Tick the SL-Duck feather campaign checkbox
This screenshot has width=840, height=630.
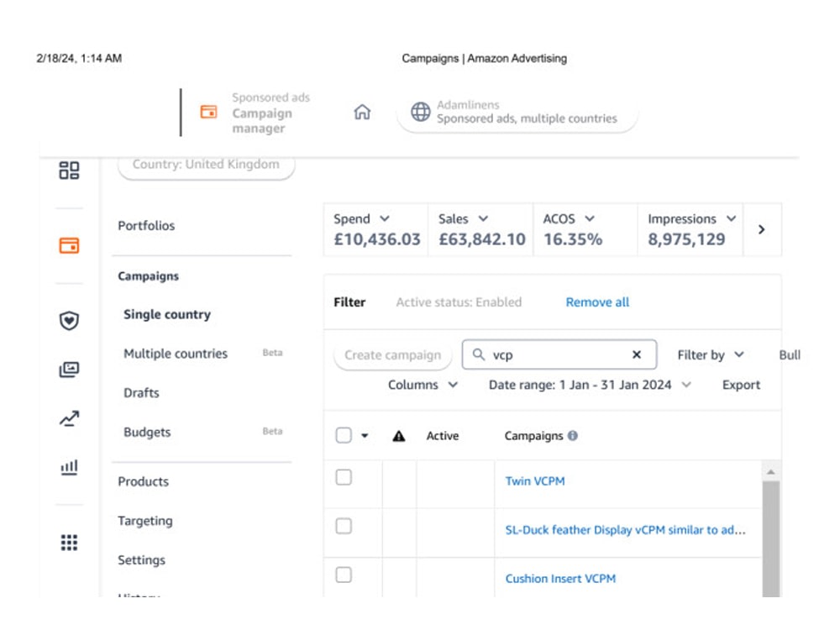tap(344, 526)
